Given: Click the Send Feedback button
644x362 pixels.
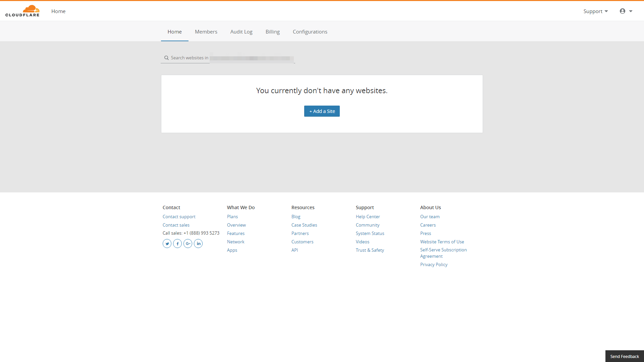Looking at the screenshot, I should (x=625, y=356).
